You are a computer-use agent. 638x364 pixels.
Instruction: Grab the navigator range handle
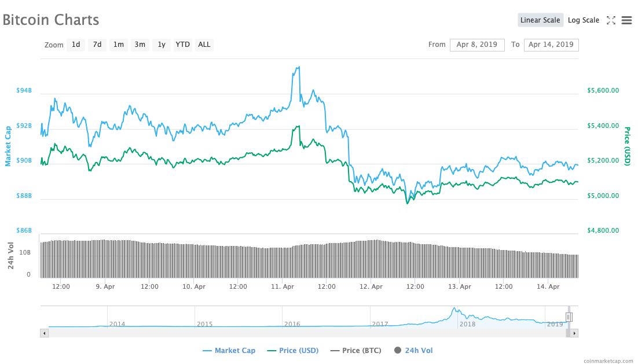(569, 317)
